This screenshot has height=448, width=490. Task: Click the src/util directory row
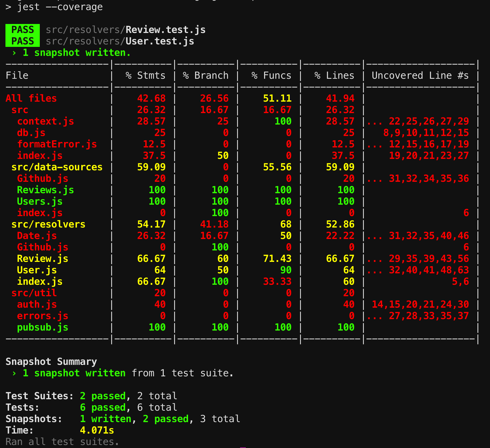(34, 293)
